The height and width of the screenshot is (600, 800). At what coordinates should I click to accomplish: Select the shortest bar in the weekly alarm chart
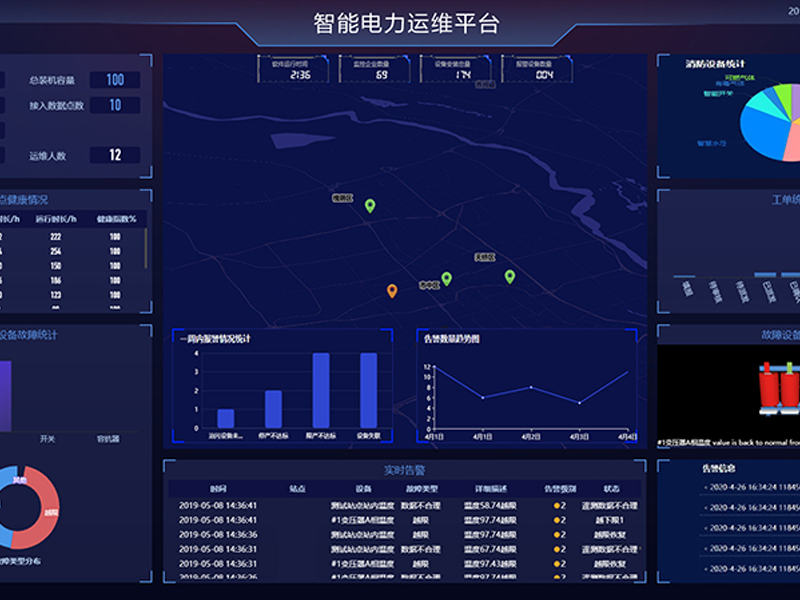(226, 418)
